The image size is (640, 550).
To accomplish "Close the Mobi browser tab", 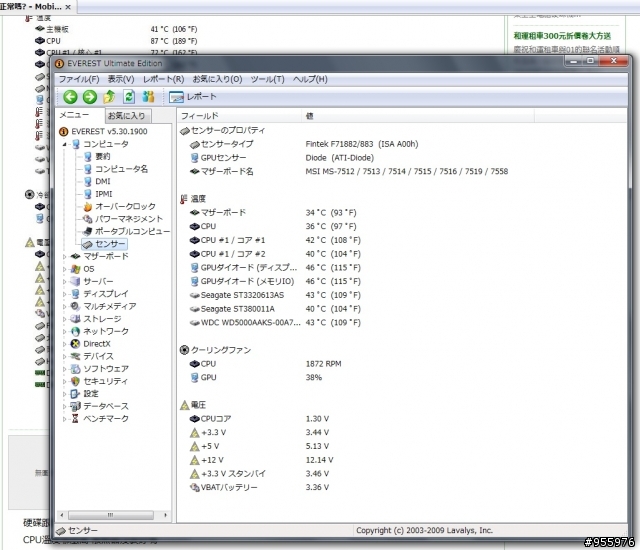I will [68, 7].
